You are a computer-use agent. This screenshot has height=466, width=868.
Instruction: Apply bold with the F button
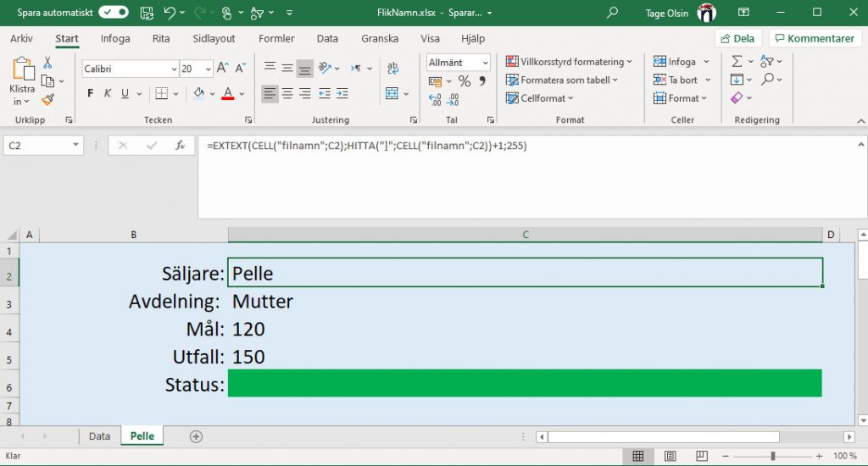[92, 94]
